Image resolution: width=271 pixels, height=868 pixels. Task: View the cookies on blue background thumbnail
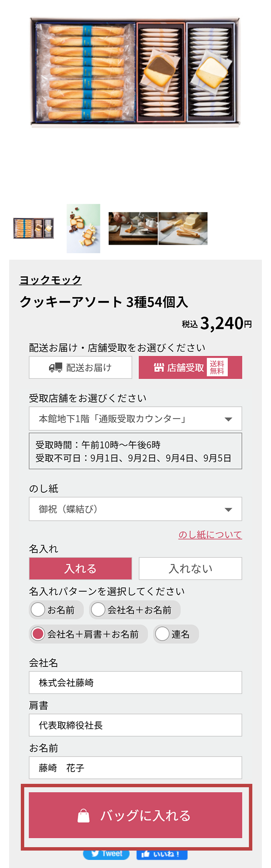(83, 229)
